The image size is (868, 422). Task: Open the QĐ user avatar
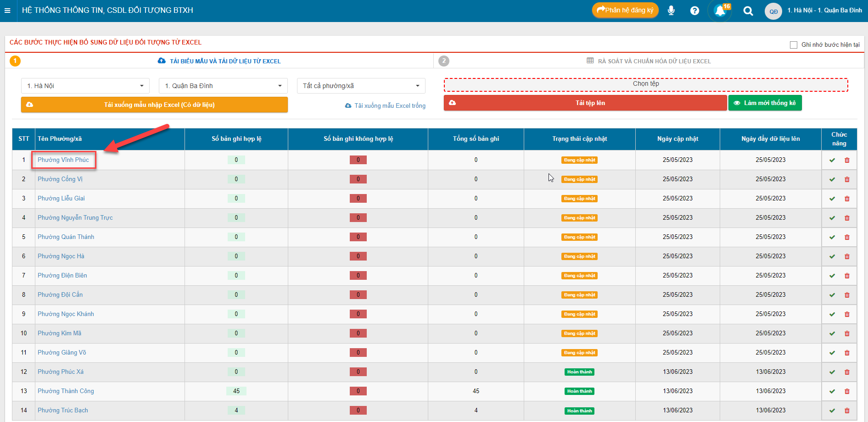[x=773, y=11]
